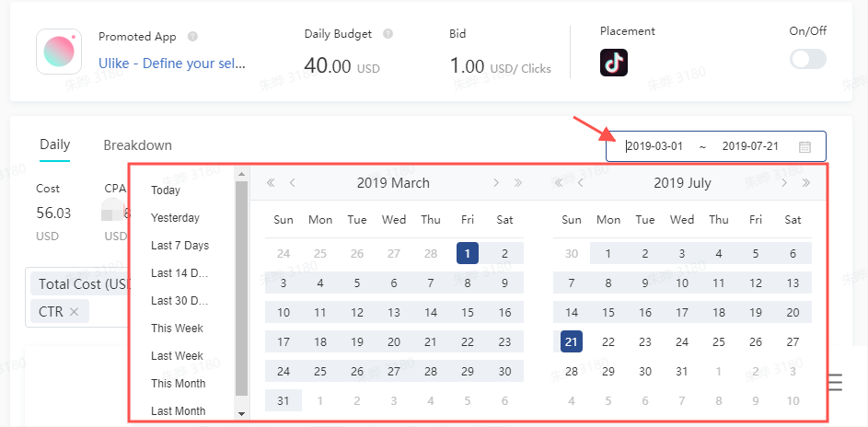Select the Yesterday date shortcut
Viewport: 868px width, 427px height.
pyautogui.click(x=175, y=218)
